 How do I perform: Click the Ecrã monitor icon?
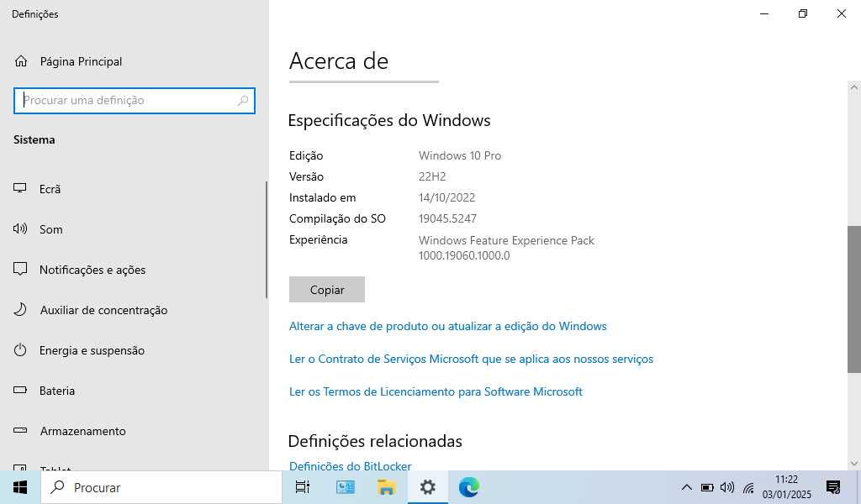point(20,189)
